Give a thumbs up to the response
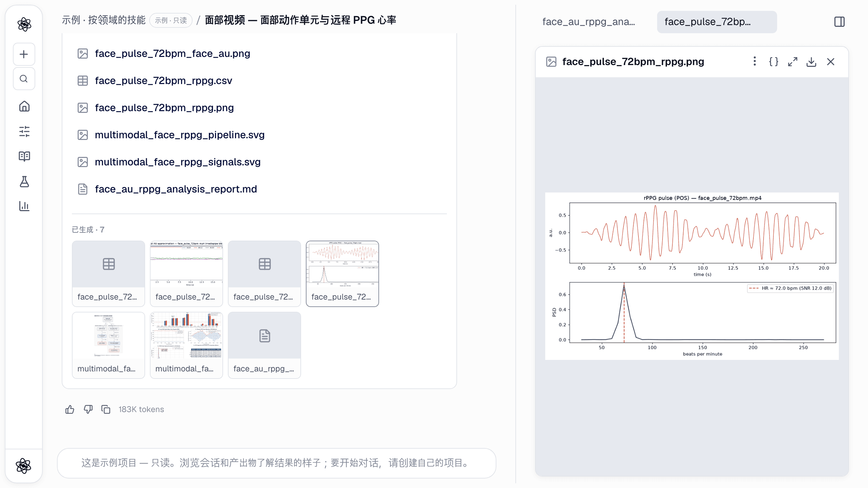 pos(70,409)
